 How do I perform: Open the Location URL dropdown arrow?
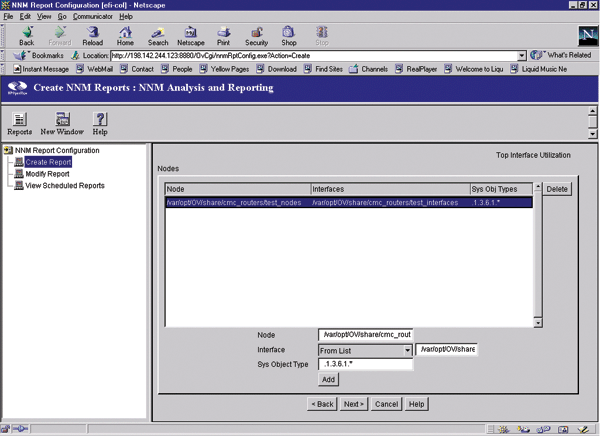tap(521, 55)
